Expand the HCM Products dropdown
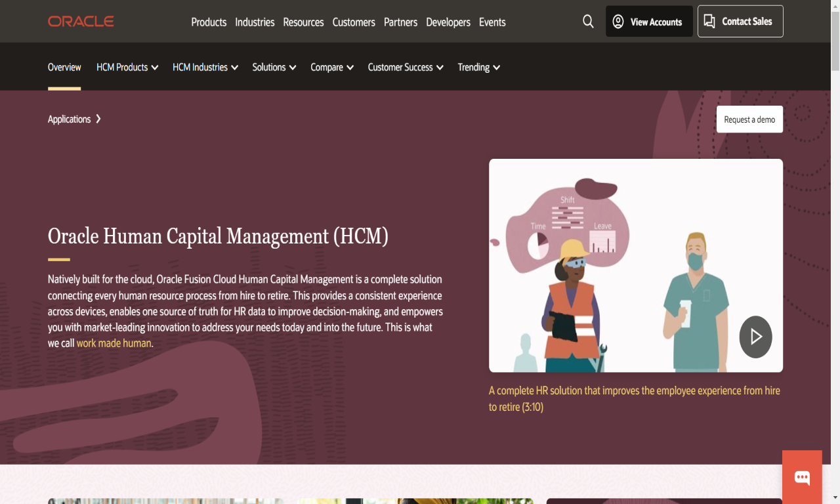The width and height of the screenshot is (840, 504). [x=127, y=67]
